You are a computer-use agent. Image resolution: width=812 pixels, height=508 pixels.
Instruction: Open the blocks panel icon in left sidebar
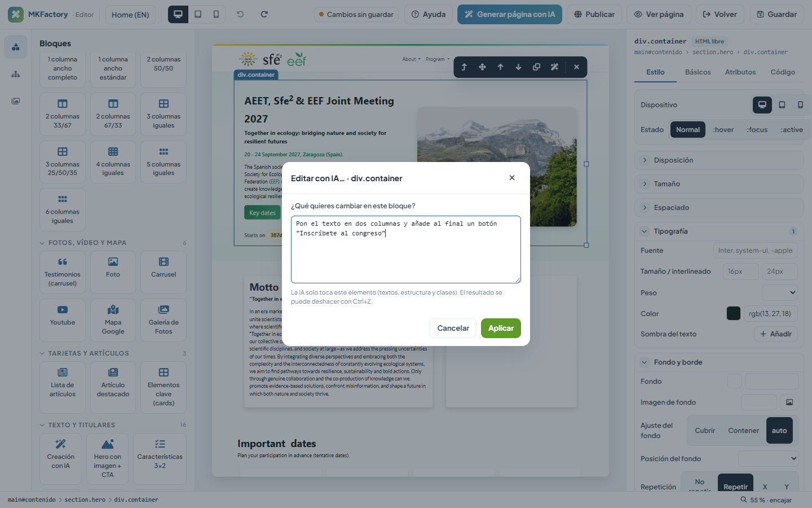tap(16, 47)
